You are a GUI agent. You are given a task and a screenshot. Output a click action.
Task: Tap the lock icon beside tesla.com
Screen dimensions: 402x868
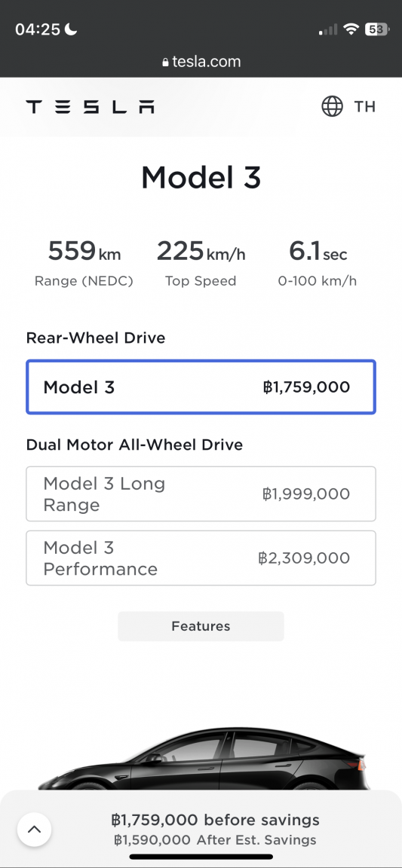[x=165, y=63]
